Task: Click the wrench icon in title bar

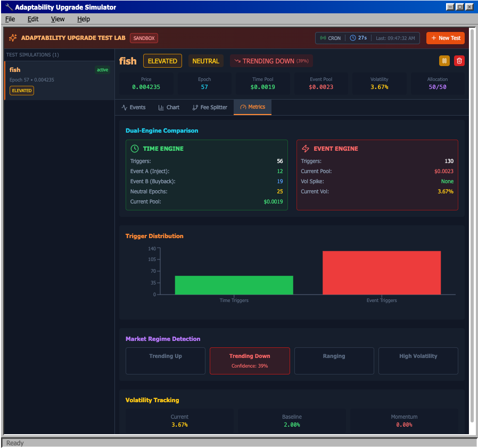Action: [9, 7]
